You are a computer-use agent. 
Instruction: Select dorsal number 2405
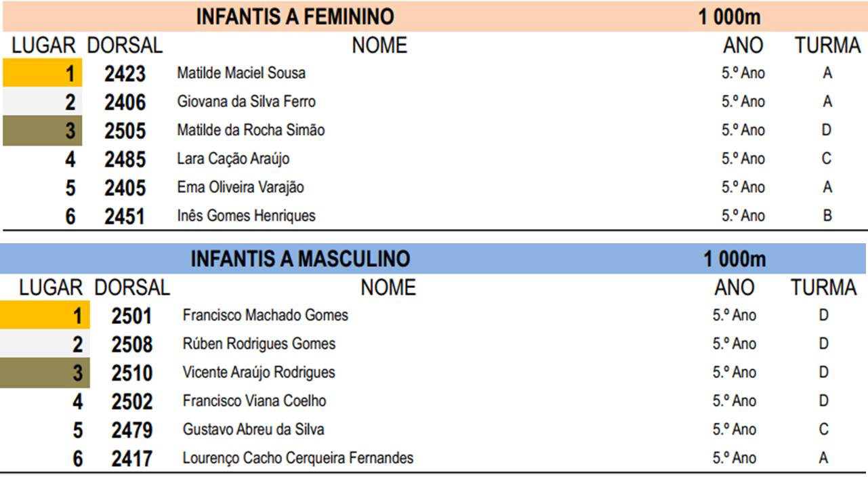[125, 188]
